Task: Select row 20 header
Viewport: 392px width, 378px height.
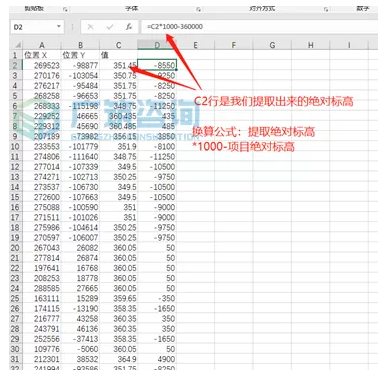Action: 16,248
